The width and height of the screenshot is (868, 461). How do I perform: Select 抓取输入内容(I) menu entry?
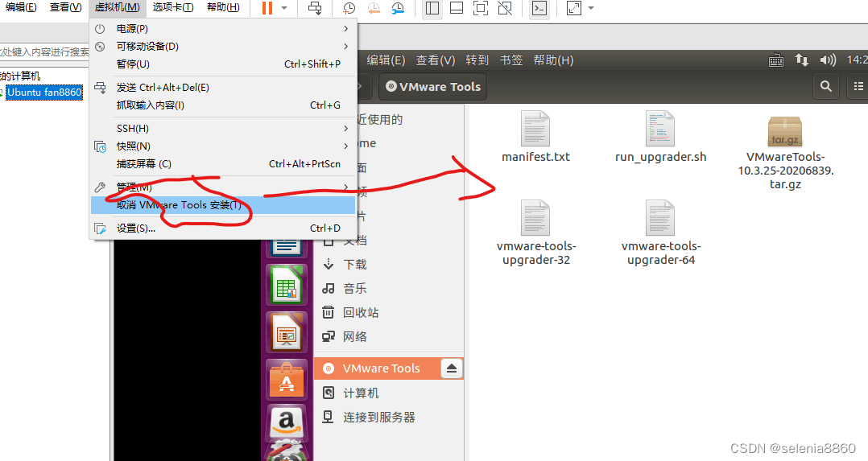click(x=223, y=105)
